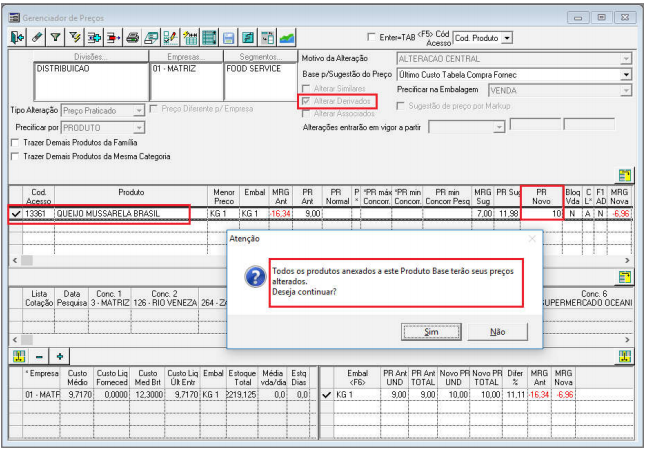The image size is (645, 449).
Task: Open Precificar na Embalagem dropdown
Action: [x=626, y=90]
